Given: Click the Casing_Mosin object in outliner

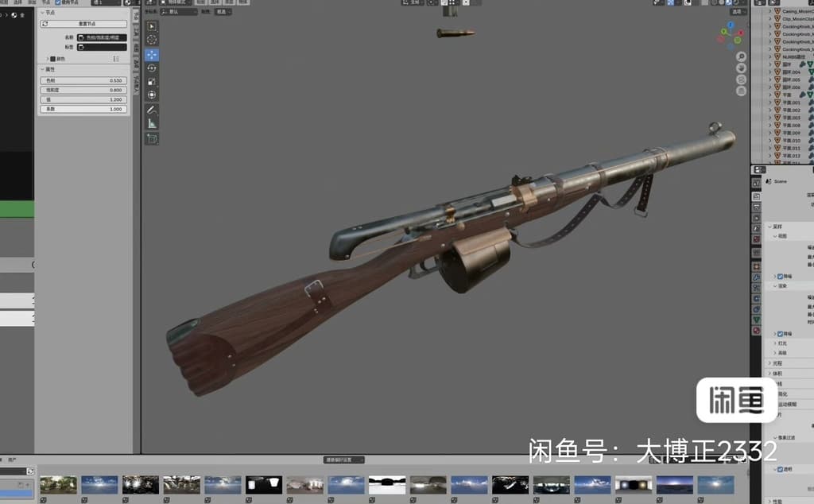Looking at the screenshot, I should 797,11.
